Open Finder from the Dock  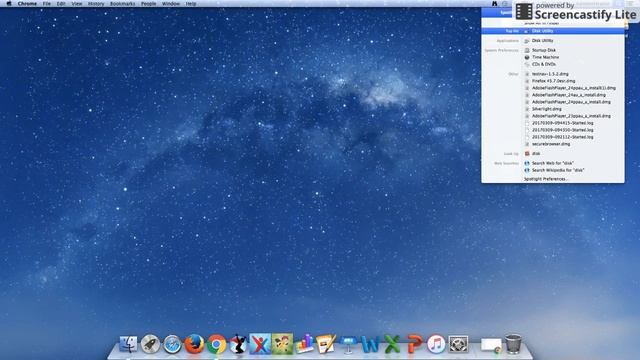click(128, 344)
